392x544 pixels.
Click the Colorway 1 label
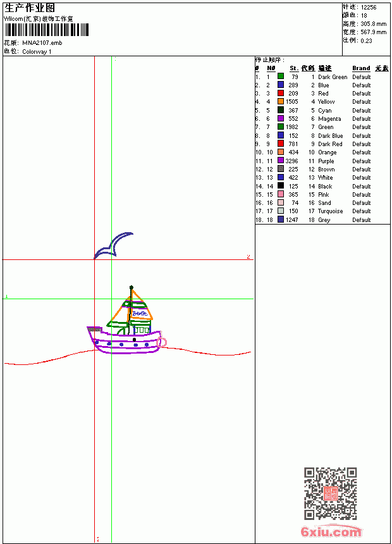tap(37, 52)
